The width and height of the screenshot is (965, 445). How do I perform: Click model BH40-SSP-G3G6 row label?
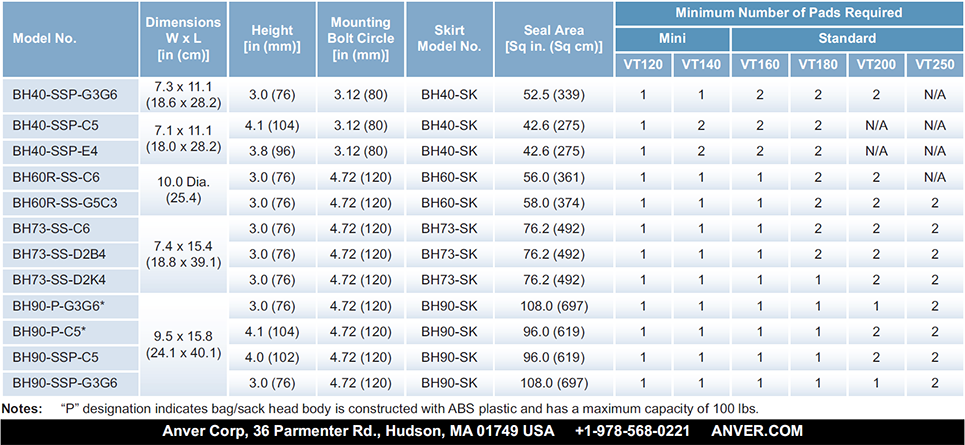point(66,95)
